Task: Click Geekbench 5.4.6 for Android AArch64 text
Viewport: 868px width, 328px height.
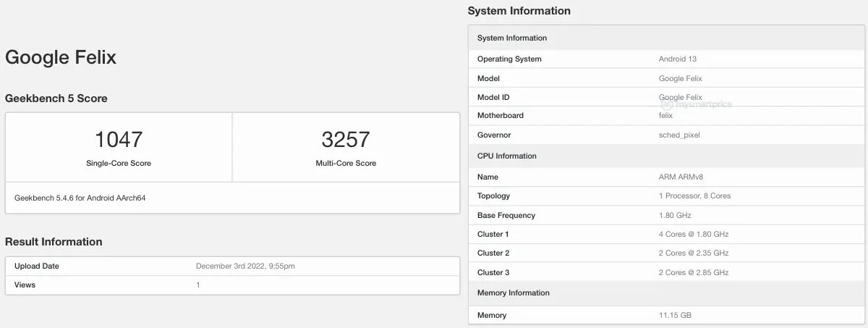Action: 80,198
